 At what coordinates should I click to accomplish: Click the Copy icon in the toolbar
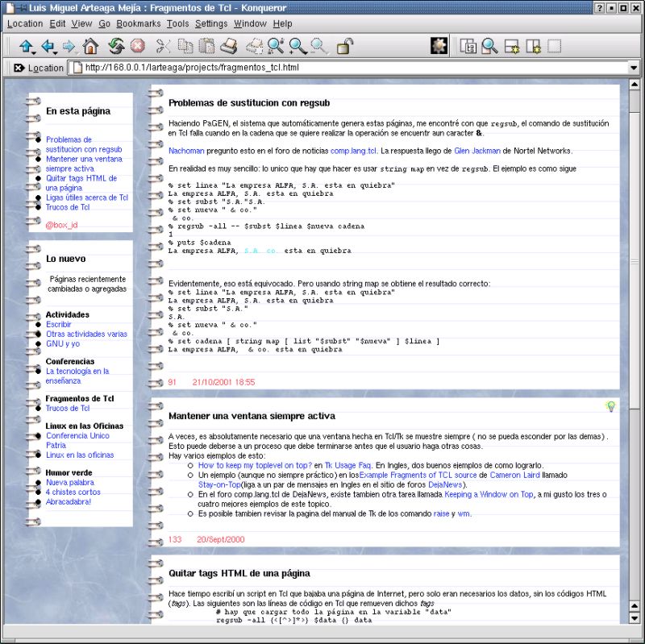pyautogui.click(x=185, y=46)
